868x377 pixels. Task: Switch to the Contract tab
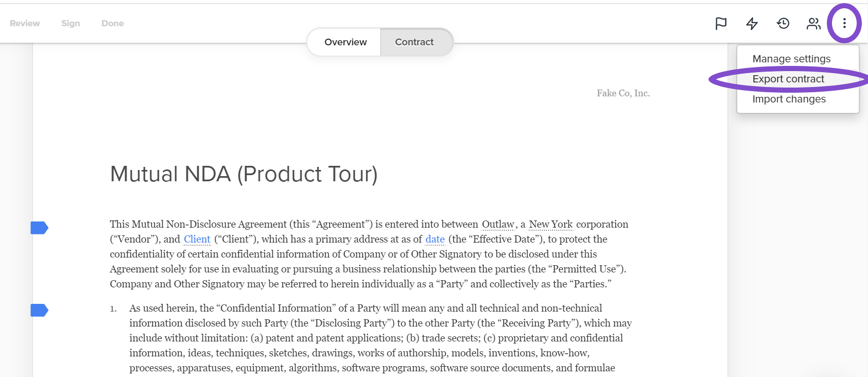414,42
